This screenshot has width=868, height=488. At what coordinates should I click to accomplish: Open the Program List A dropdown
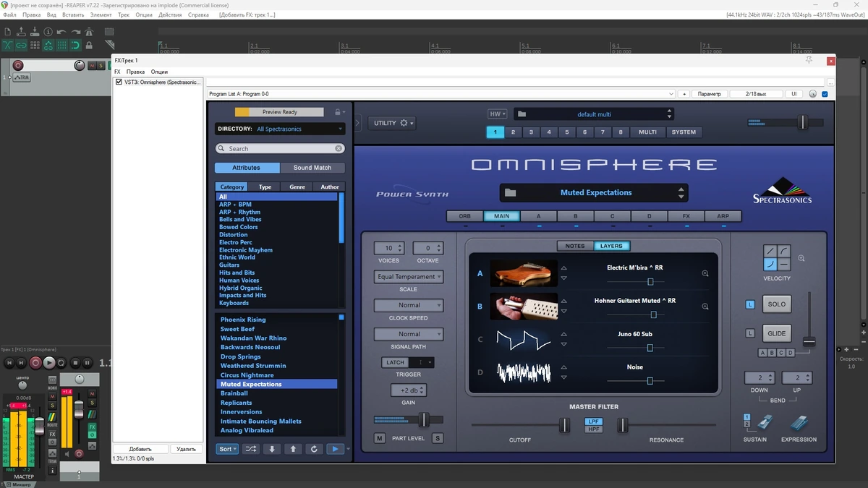coord(441,94)
